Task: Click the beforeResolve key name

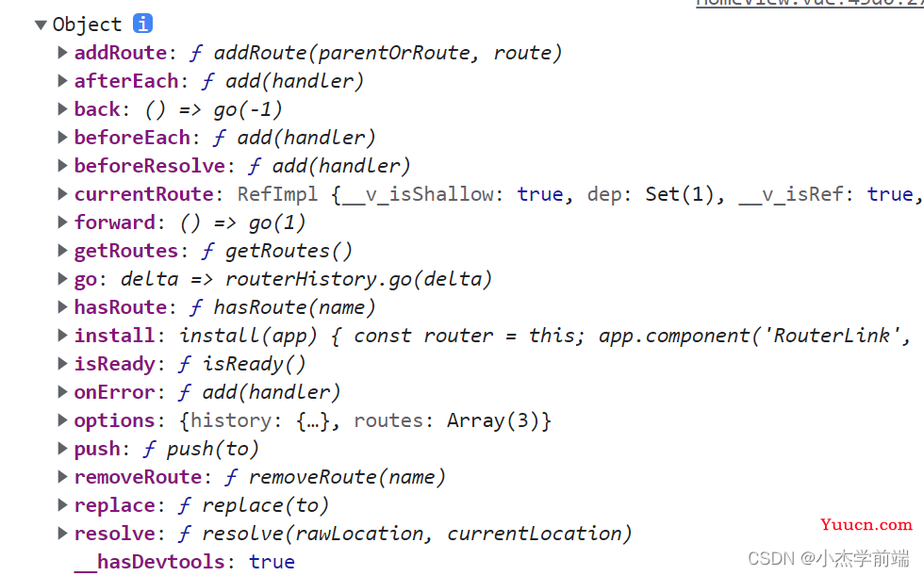Action: click(x=150, y=166)
